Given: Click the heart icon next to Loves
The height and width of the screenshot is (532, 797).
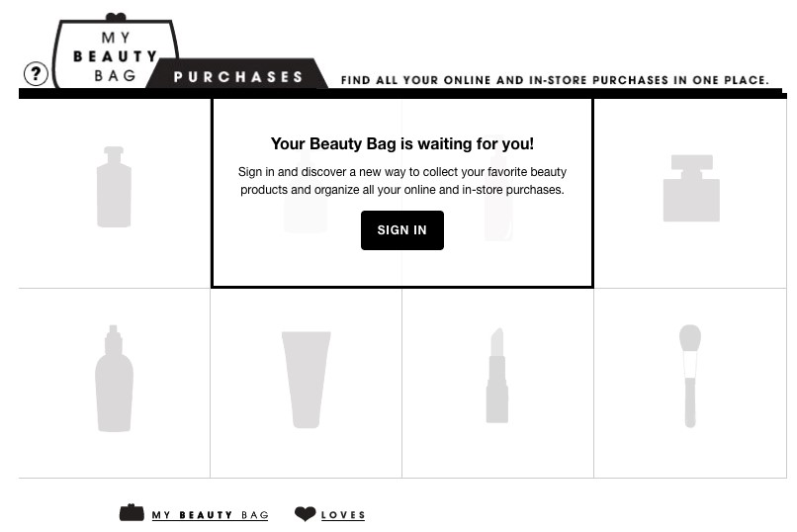Looking at the screenshot, I should [305, 514].
